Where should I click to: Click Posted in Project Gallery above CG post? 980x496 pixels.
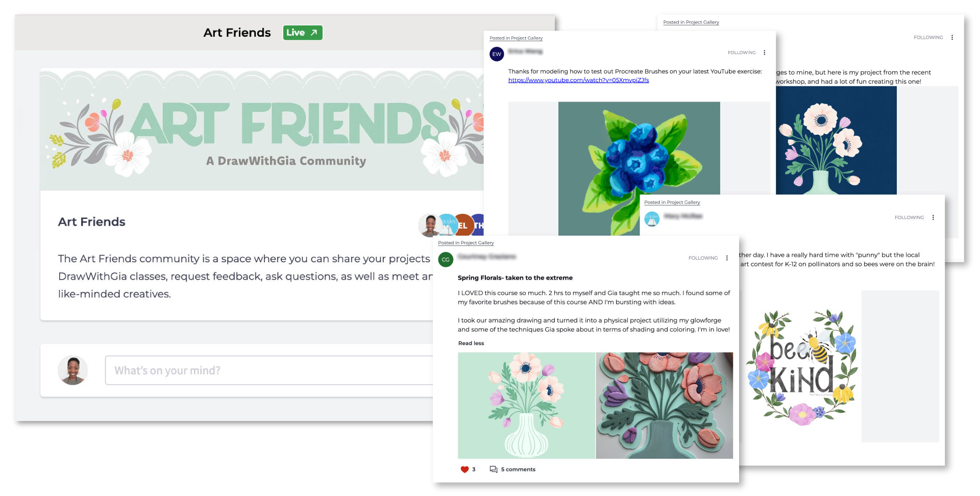click(465, 243)
